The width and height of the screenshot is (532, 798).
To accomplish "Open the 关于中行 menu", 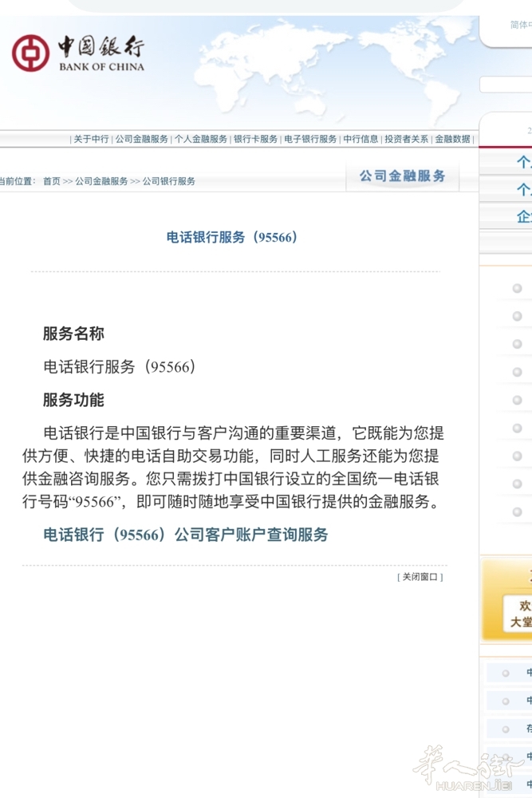I will tap(91, 139).
